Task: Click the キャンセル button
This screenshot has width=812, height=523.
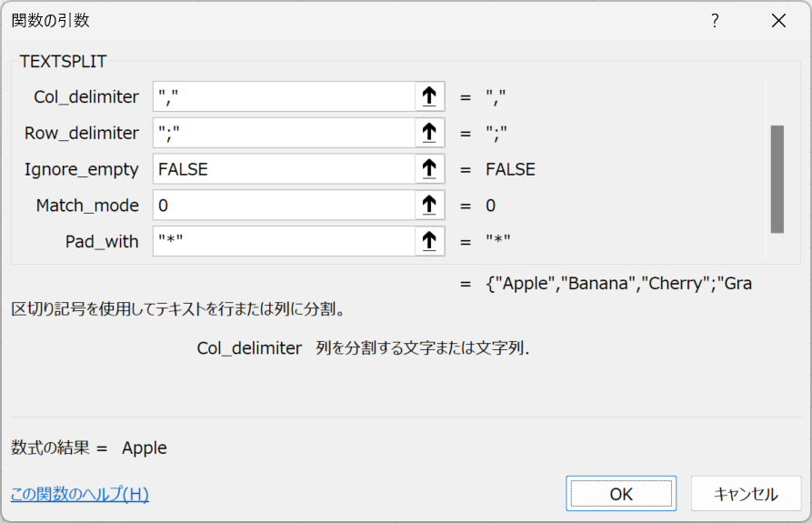Action: pos(746,494)
